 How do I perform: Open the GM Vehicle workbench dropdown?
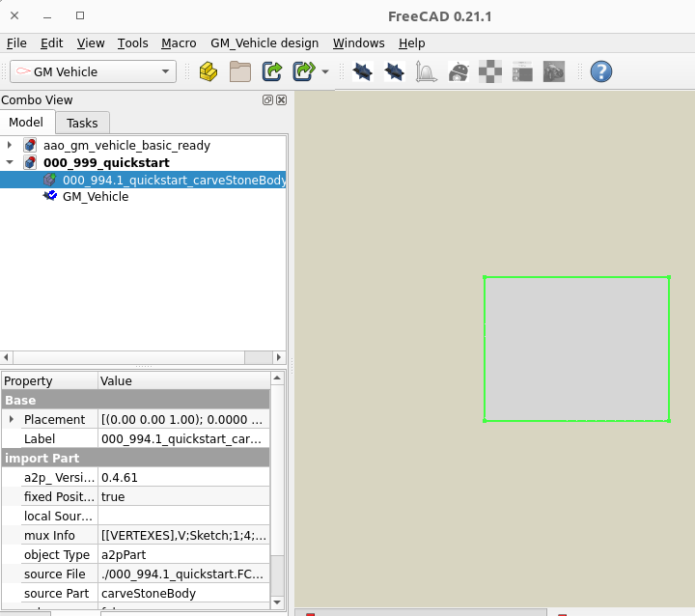(x=93, y=71)
